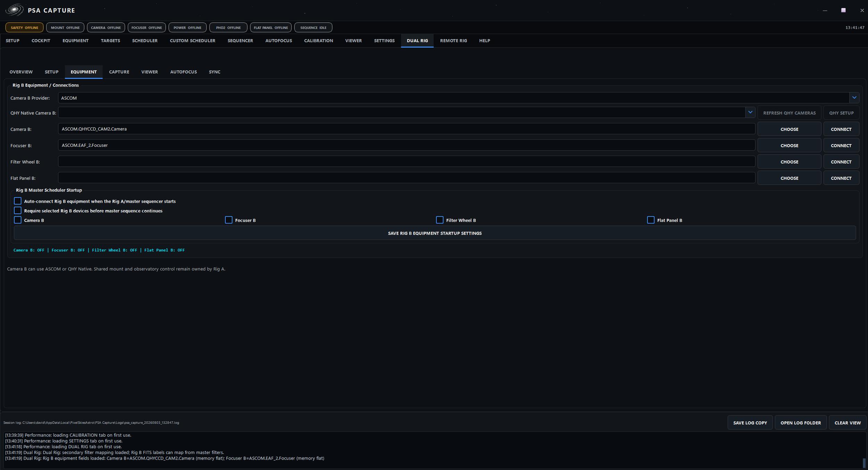Switch to the SEQUENCER tab
The height and width of the screenshot is (470, 868).
click(240, 41)
